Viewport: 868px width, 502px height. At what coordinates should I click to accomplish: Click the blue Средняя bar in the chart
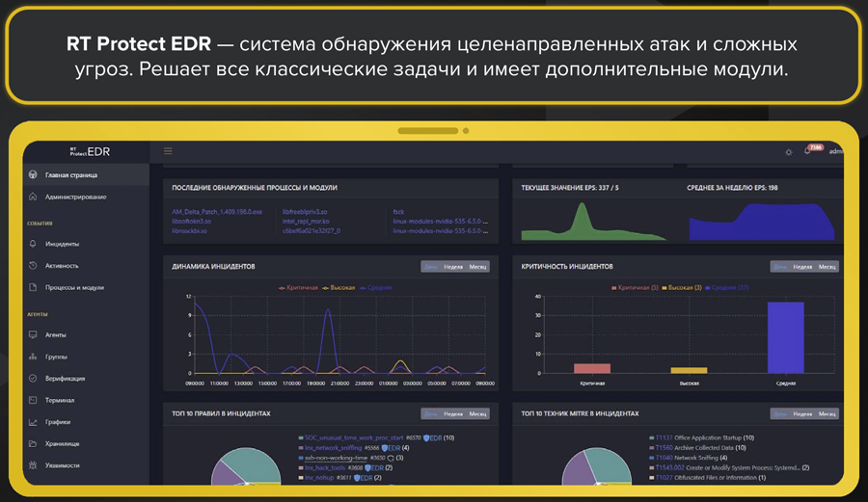tap(785, 337)
